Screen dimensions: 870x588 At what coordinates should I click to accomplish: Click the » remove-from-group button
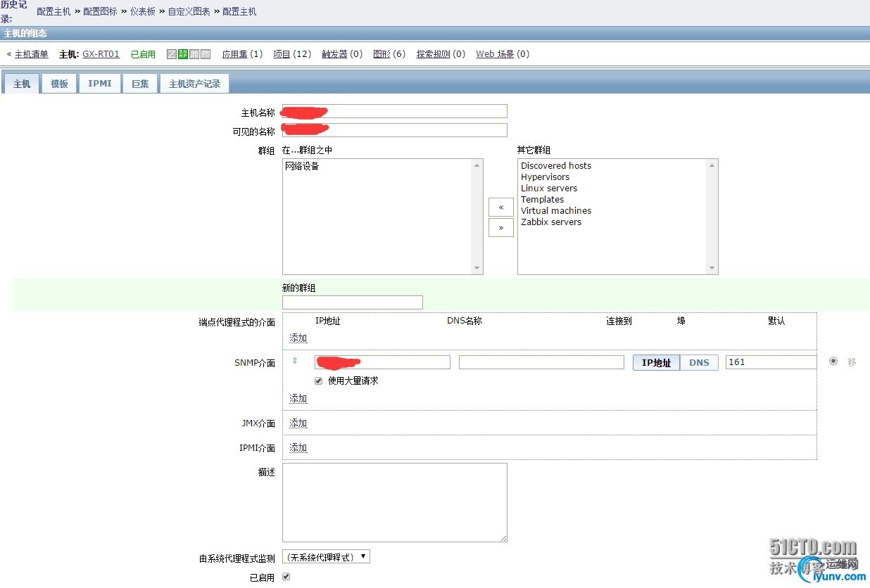[501, 227]
